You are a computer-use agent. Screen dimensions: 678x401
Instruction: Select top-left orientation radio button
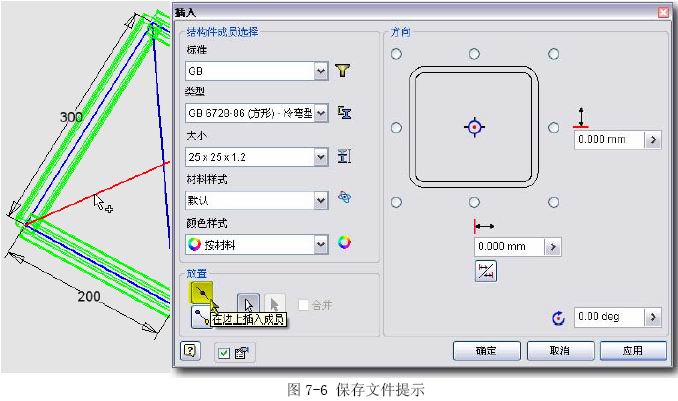396,54
